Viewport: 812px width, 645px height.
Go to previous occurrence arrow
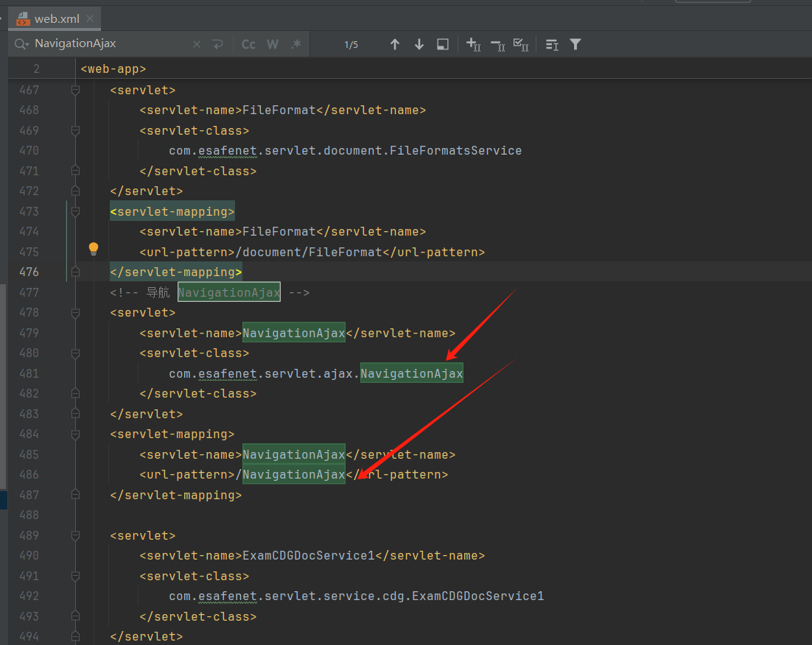point(395,44)
